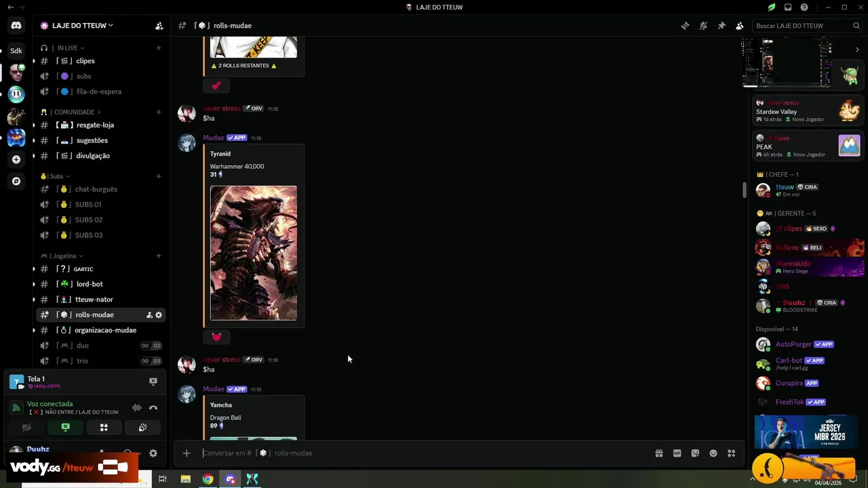Toggle the member list visibility
The height and width of the screenshot is (488, 868).
pos(739,26)
